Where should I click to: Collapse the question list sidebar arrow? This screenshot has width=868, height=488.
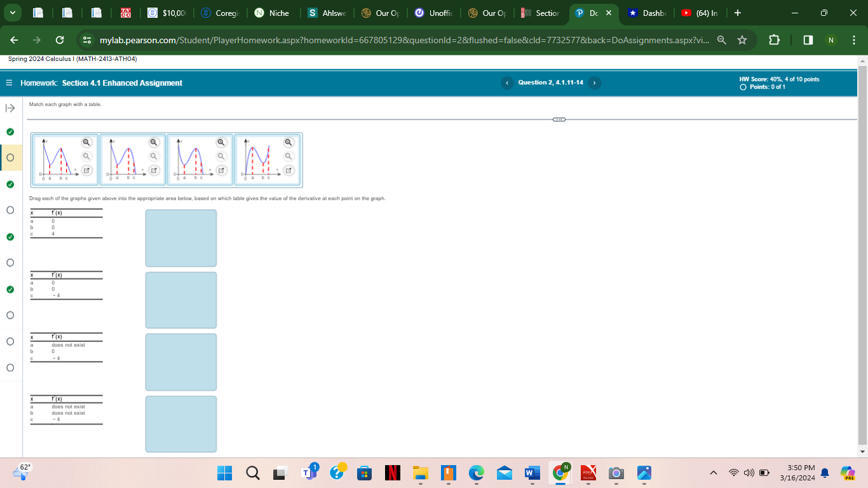[10, 108]
